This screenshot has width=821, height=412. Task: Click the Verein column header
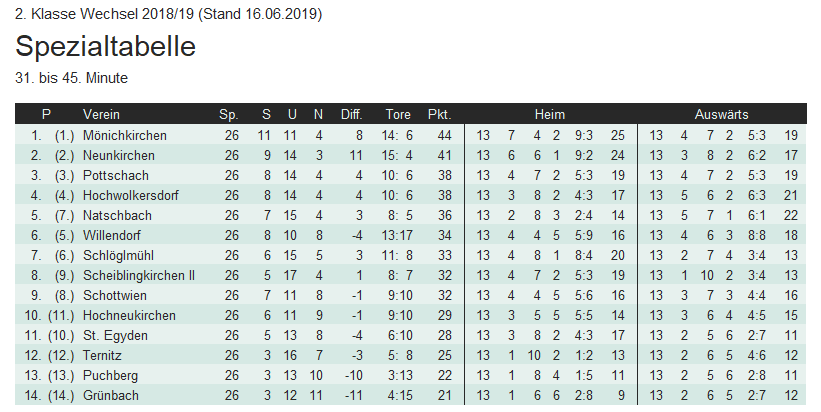click(x=101, y=114)
